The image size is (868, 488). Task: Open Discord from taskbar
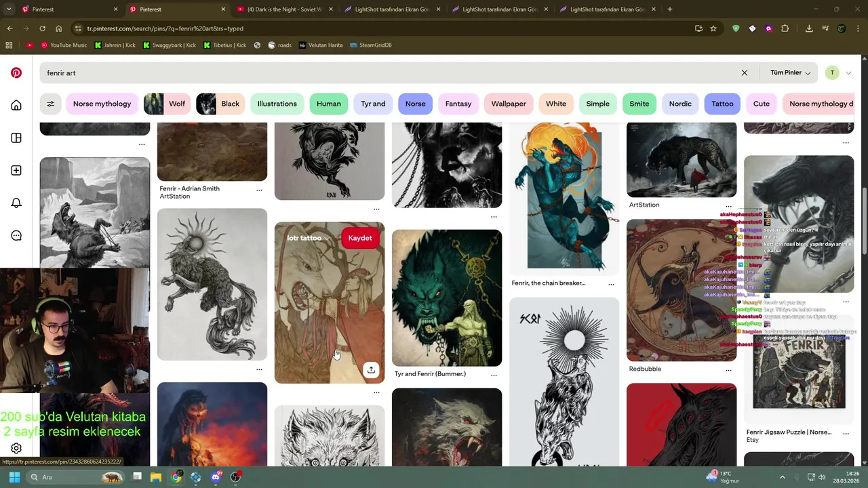click(x=216, y=477)
